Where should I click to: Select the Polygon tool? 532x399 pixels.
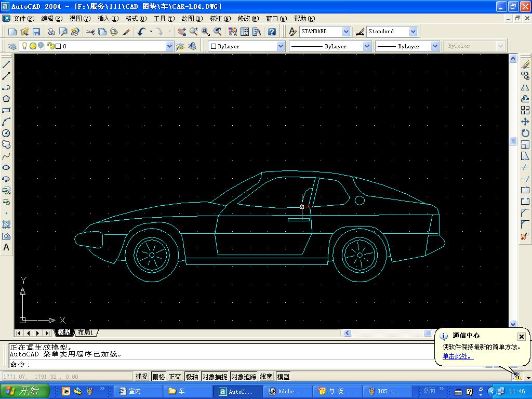click(x=6, y=99)
